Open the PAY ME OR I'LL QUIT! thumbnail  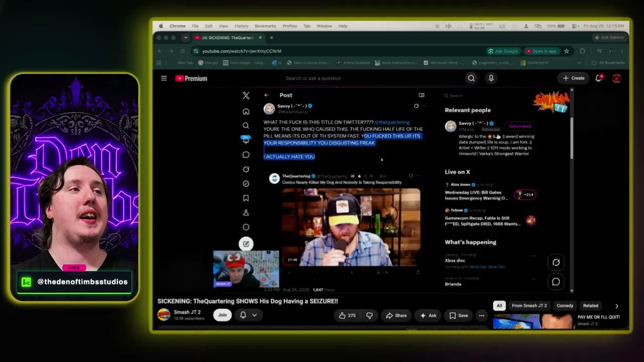coord(533,321)
